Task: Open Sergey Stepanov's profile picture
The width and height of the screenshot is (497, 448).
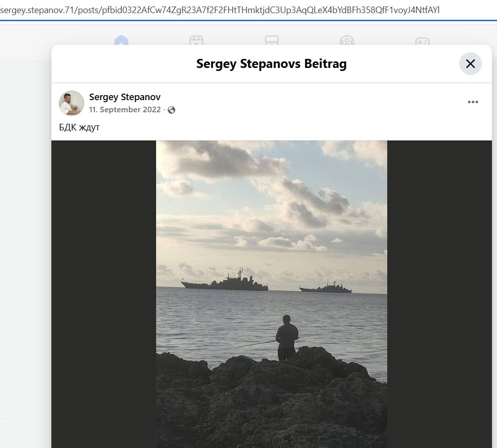Action: pos(72,103)
